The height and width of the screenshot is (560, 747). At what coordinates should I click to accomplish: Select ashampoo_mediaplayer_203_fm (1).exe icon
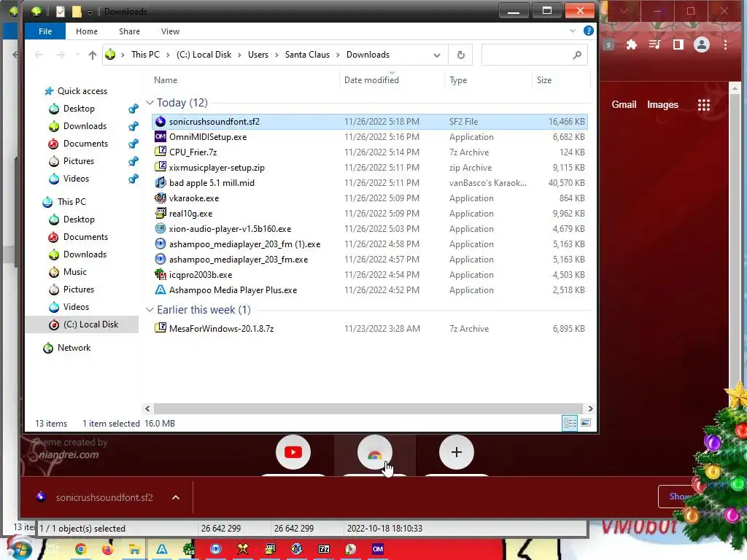point(160,244)
